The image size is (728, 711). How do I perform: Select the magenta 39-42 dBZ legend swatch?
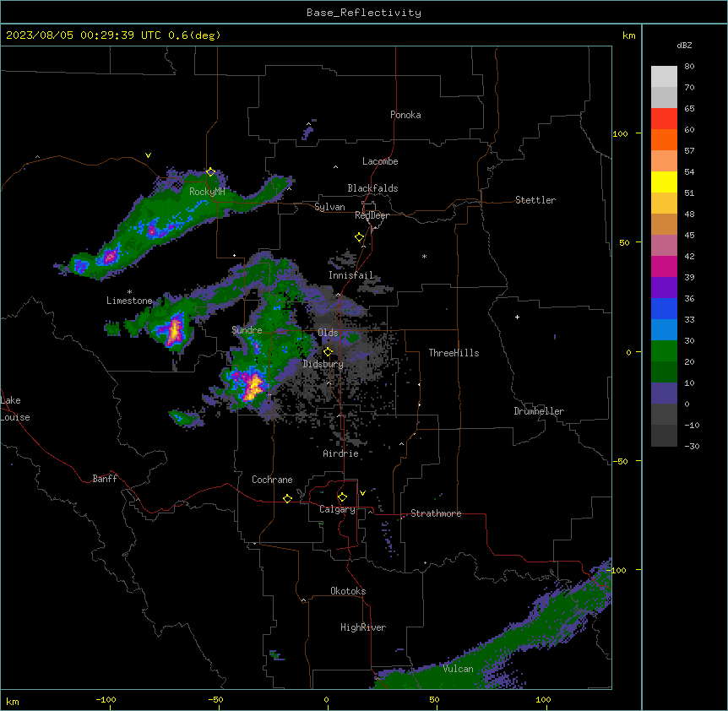pos(664,266)
